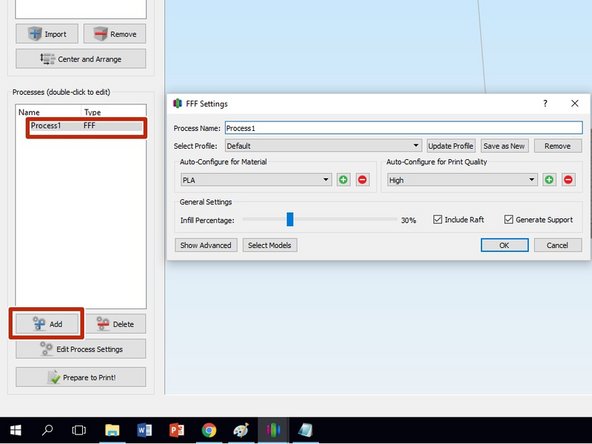
Task: Remove the material with the red minus icon
Action: coord(362,180)
